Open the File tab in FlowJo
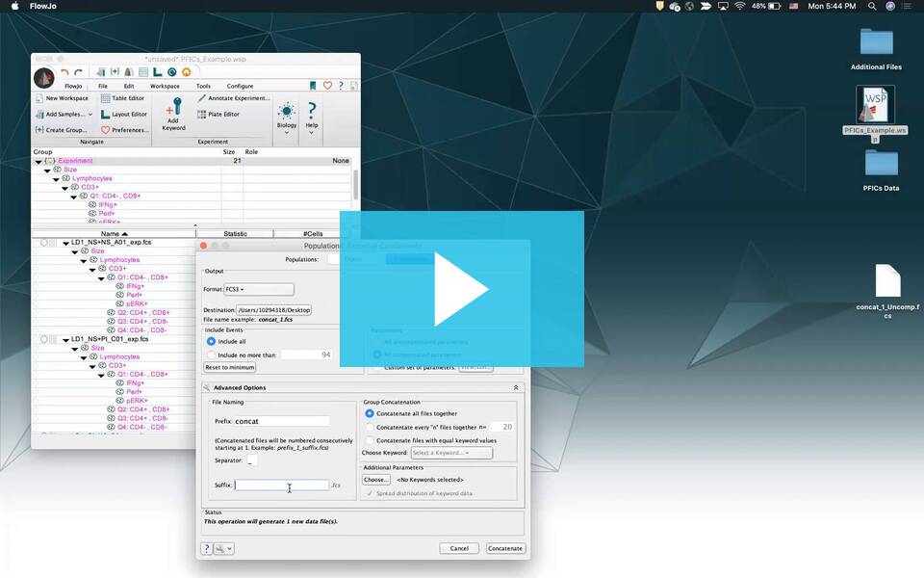This screenshot has width=924, height=578. coord(103,86)
